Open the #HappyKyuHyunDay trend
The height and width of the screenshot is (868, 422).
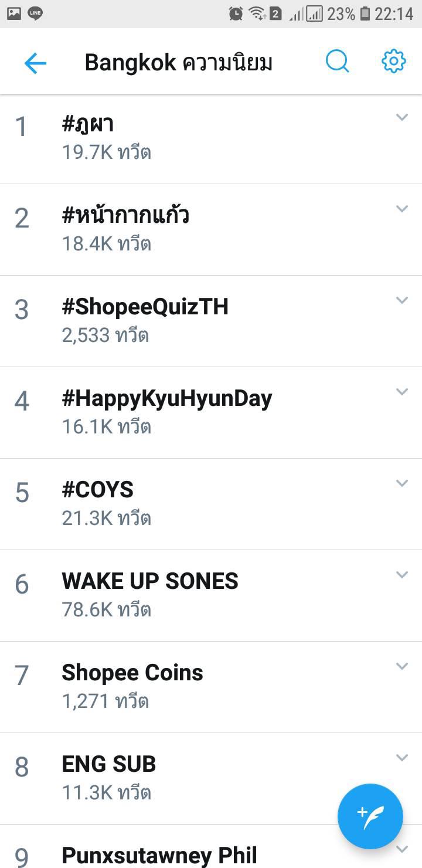[167, 399]
